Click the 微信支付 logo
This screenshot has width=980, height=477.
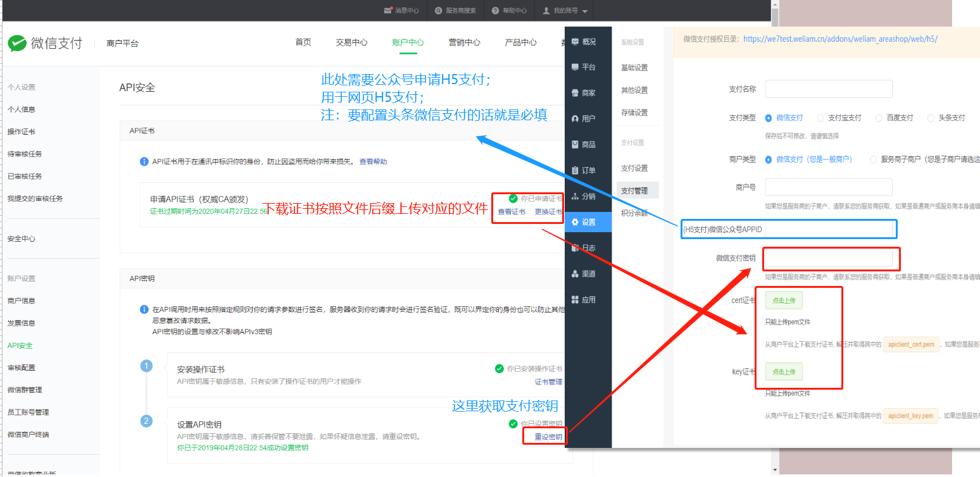pos(45,43)
